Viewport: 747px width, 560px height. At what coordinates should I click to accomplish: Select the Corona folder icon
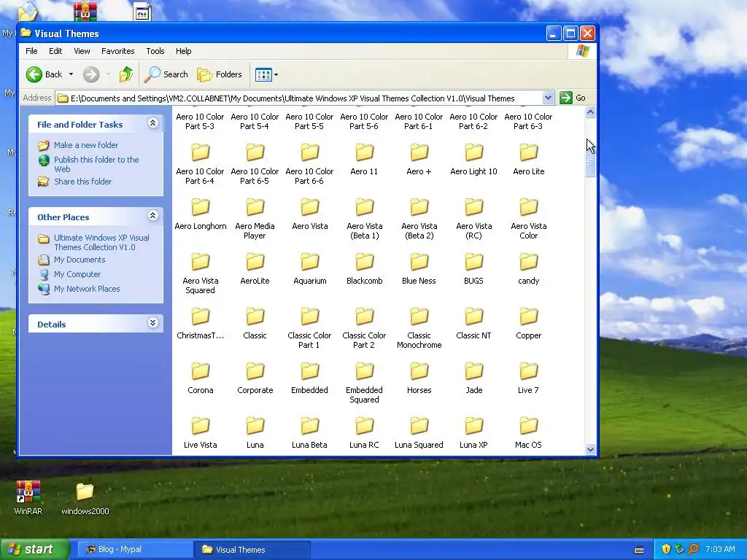pos(201,371)
